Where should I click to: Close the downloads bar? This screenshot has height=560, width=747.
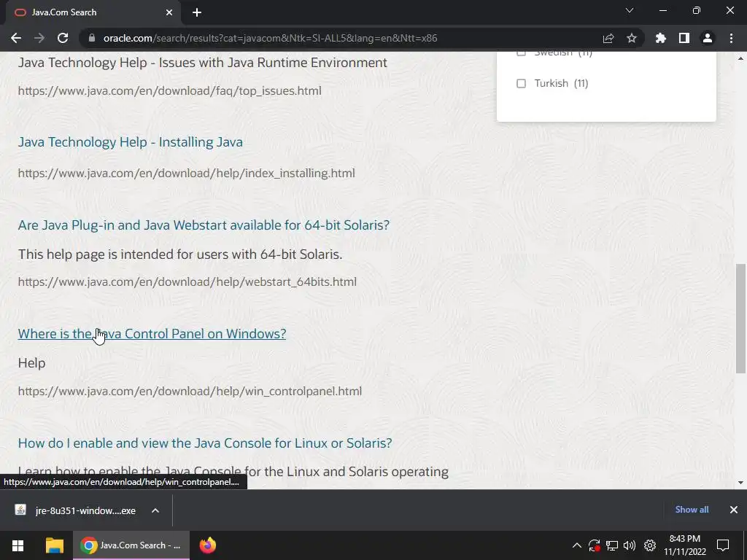[x=734, y=510]
